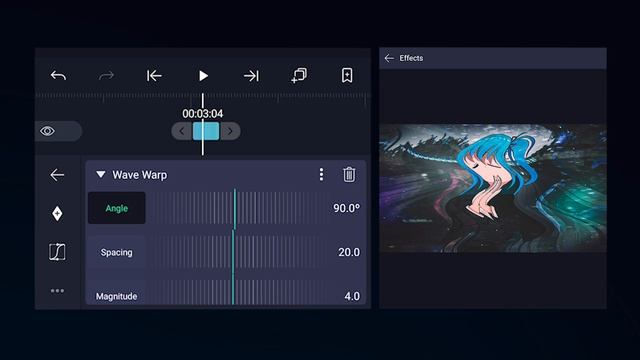Click the undo arrow icon
640x360 pixels.
58,76
